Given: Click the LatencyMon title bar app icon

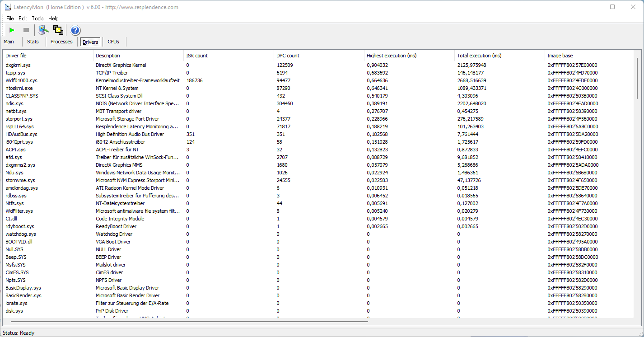Looking at the screenshot, I should click(x=8, y=7).
